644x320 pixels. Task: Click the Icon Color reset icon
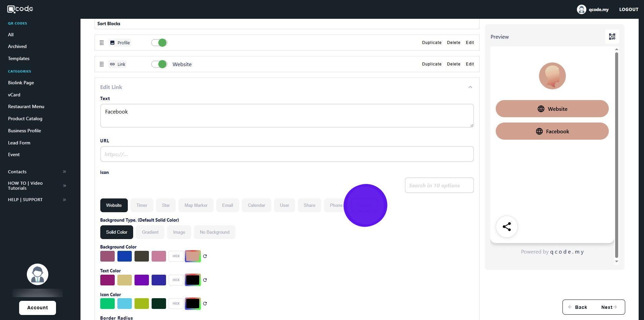click(205, 304)
